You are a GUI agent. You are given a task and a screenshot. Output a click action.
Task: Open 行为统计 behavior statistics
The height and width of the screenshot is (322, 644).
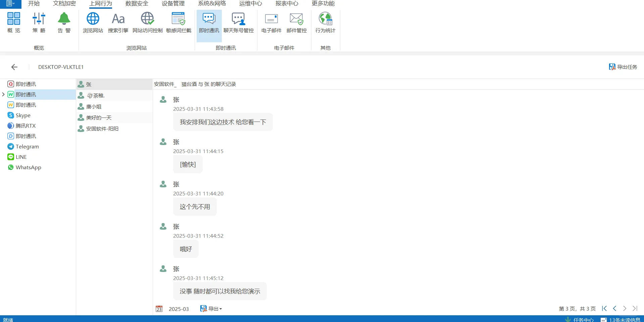coord(325,22)
